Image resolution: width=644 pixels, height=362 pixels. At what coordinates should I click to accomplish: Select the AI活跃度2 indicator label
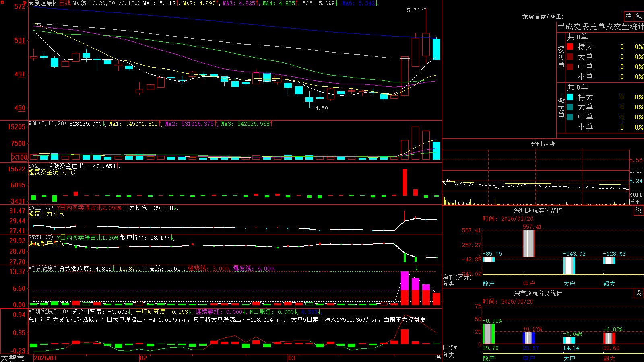[43, 268]
